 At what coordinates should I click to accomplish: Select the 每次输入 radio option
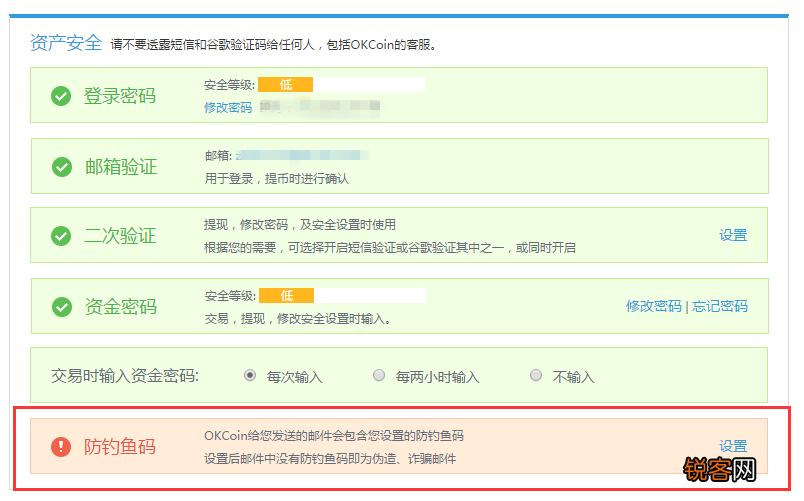[x=250, y=375]
